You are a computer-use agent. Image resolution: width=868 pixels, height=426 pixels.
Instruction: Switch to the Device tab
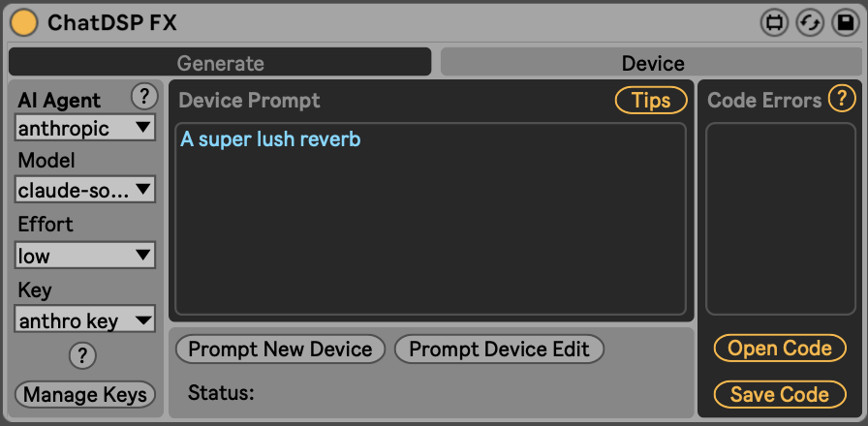652,63
